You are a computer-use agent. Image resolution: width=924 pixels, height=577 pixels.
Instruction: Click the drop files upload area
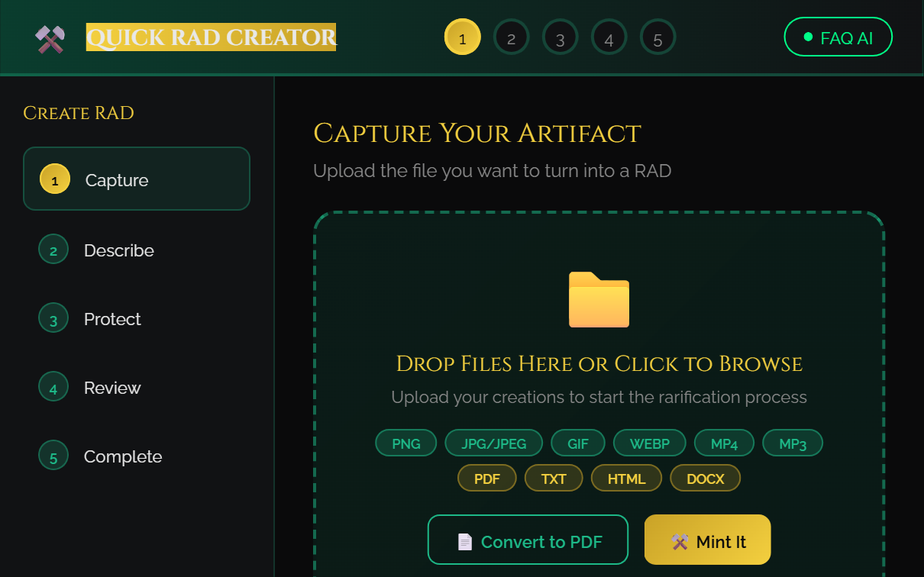[x=599, y=364]
